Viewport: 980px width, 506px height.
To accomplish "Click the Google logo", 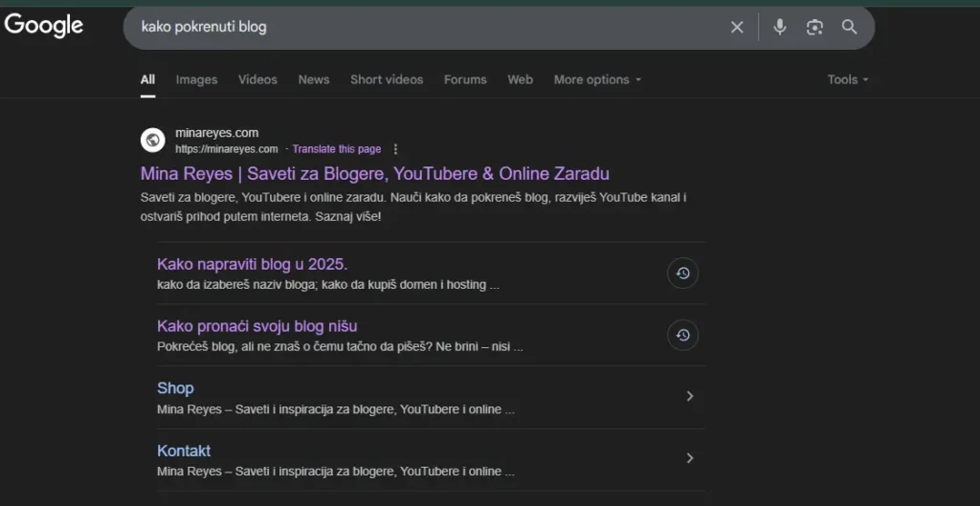I will click(x=44, y=26).
